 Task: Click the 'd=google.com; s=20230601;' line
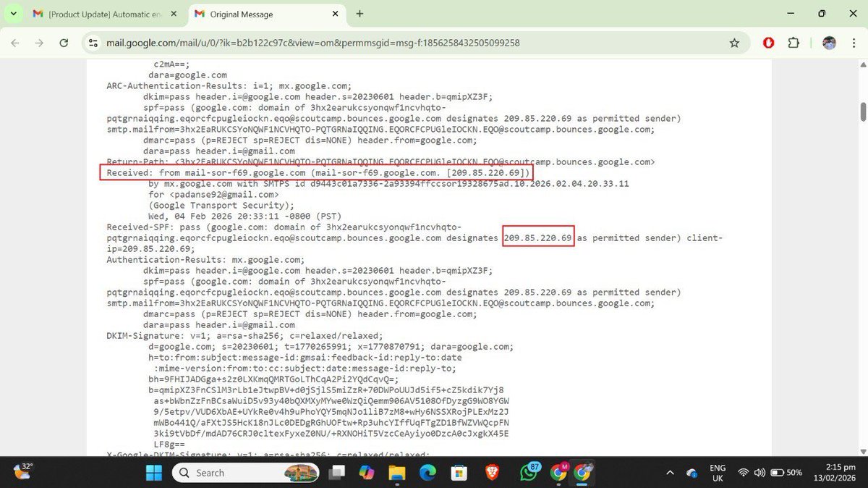click(x=331, y=347)
